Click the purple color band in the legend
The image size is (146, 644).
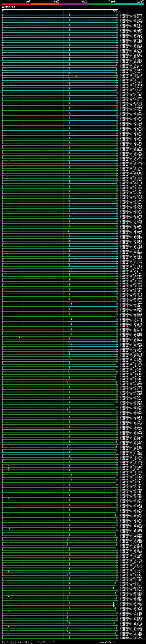click(73, 4)
